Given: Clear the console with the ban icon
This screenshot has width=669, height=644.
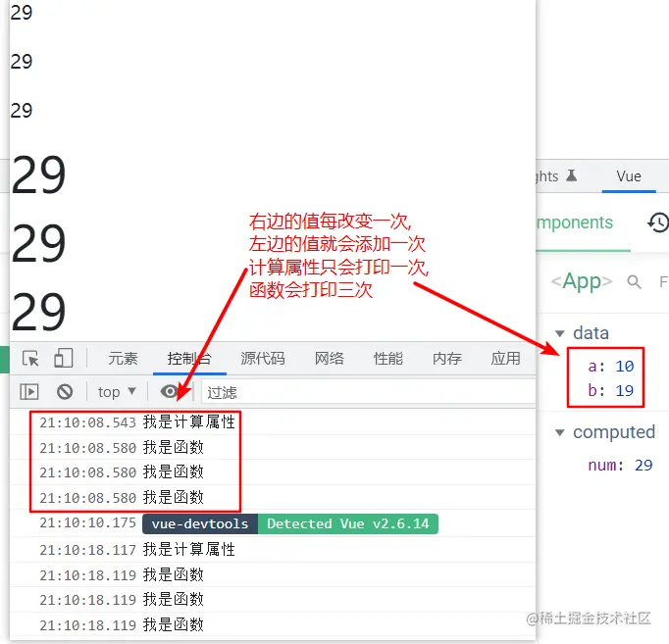Looking at the screenshot, I should point(65,391).
